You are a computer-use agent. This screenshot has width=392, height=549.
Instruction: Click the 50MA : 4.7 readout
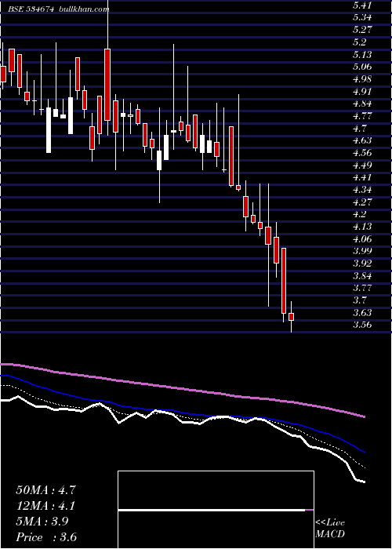pos(45,490)
